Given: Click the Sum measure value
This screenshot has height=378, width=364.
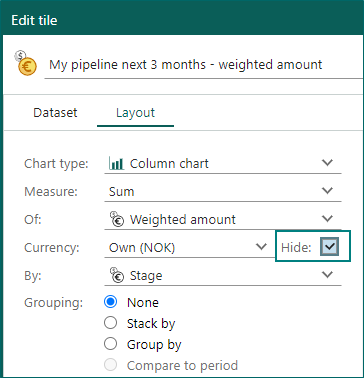Looking at the screenshot, I should tap(121, 192).
